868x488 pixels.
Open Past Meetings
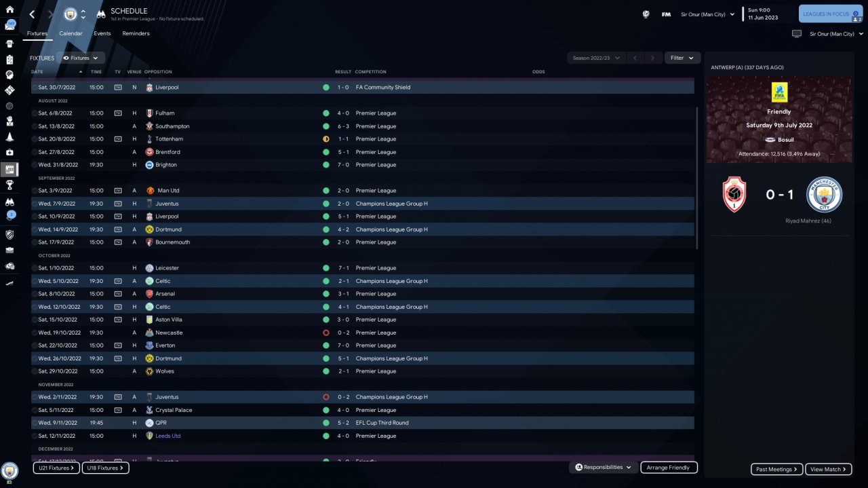pyautogui.click(x=777, y=469)
